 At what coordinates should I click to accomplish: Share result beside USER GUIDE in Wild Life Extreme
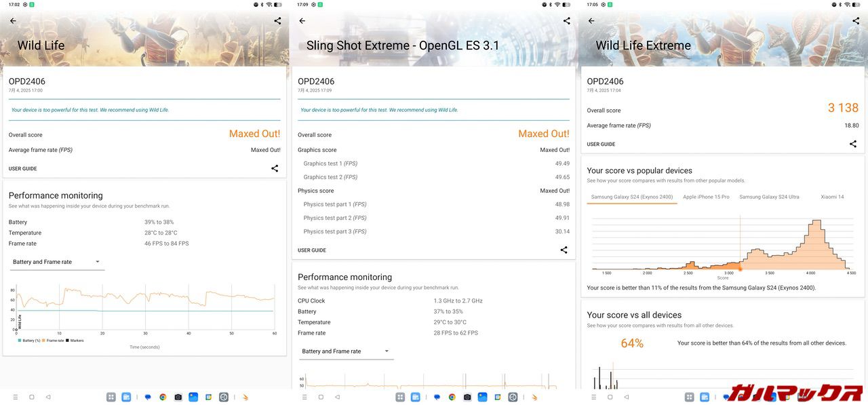(x=853, y=144)
